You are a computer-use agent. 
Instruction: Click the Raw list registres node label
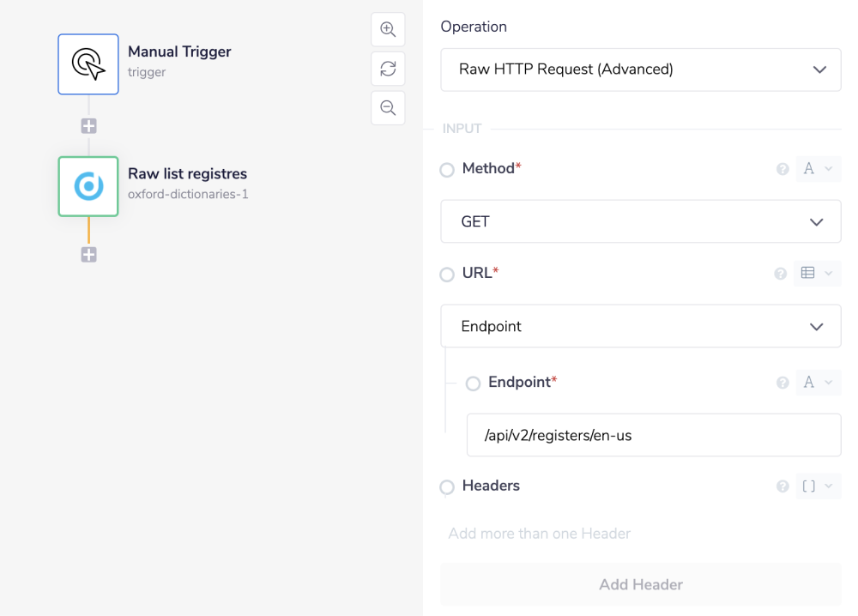(187, 174)
